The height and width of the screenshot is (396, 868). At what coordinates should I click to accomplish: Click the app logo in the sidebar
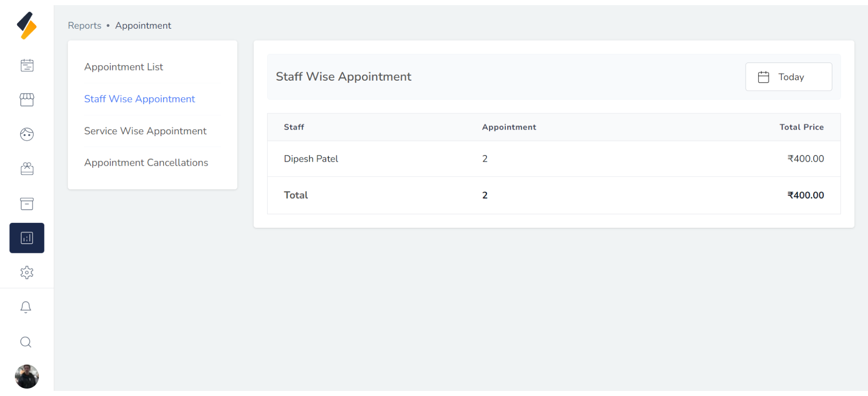click(27, 25)
